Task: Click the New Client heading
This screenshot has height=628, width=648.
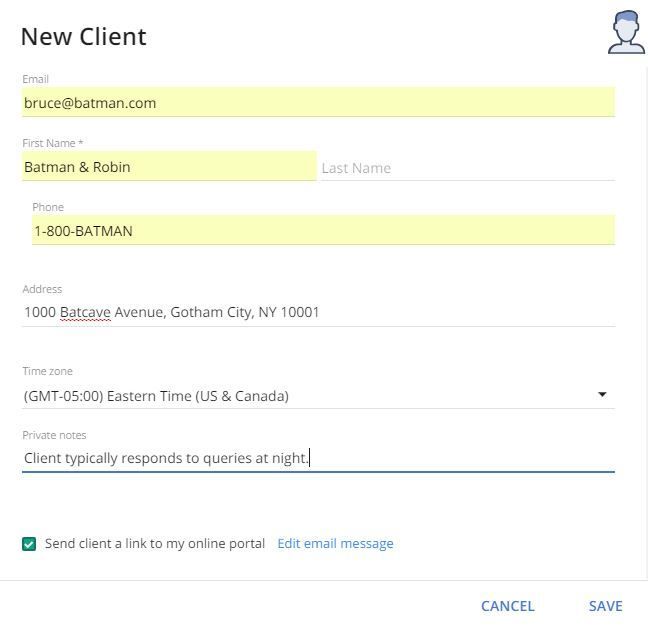Action: [x=84, y=37]
